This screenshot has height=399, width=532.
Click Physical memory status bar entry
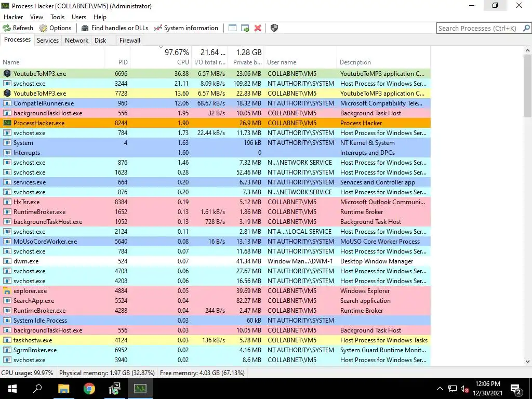click(x=107, y=373)
